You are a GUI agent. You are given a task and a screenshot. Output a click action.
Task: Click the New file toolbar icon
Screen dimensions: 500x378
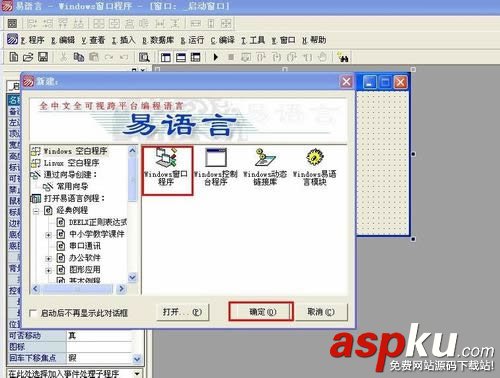[x=14, y=57]
